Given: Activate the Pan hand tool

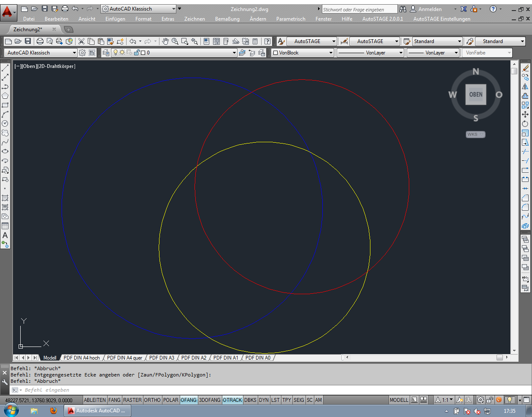Looking at the screenshot, I should pyautogui.click(x=165, y=41).
